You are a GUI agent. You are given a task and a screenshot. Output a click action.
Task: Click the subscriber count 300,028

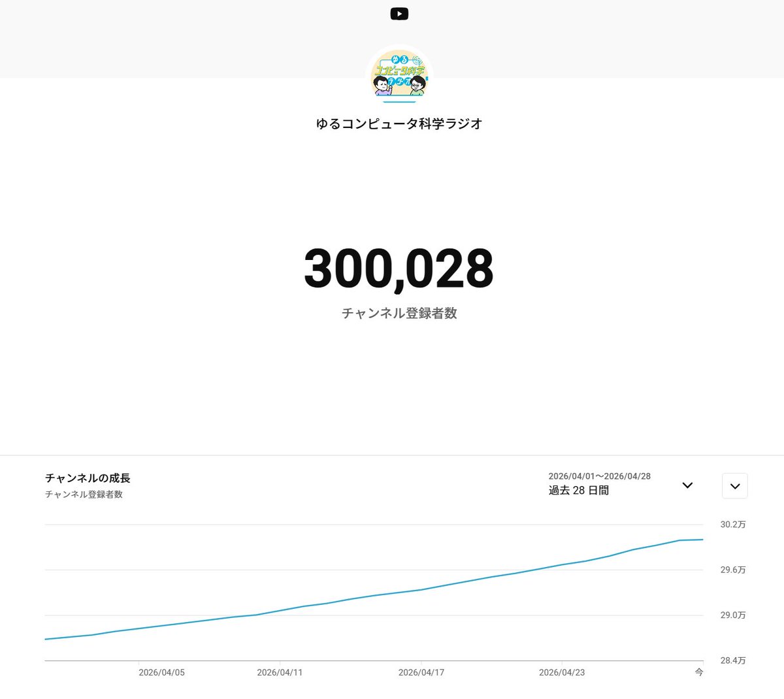[399, 268]
